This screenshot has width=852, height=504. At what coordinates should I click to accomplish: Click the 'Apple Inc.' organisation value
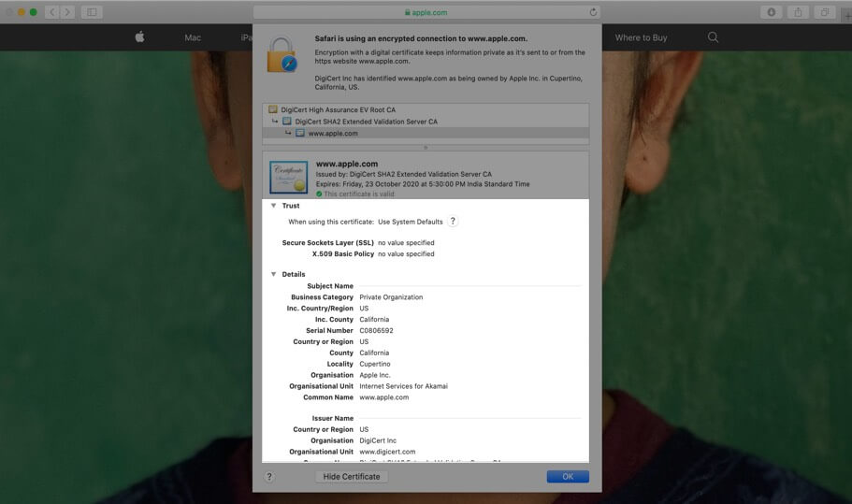(374, 375)
